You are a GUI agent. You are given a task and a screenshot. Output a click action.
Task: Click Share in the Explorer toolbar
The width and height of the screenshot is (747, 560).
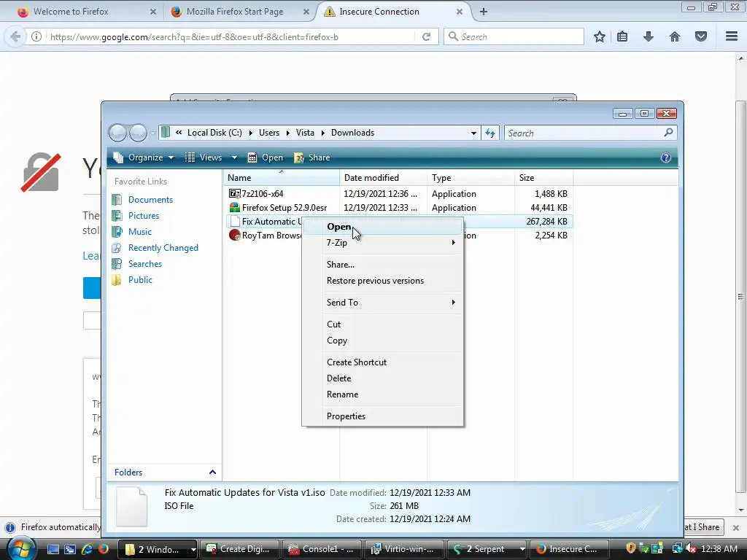tap(312, 157)
